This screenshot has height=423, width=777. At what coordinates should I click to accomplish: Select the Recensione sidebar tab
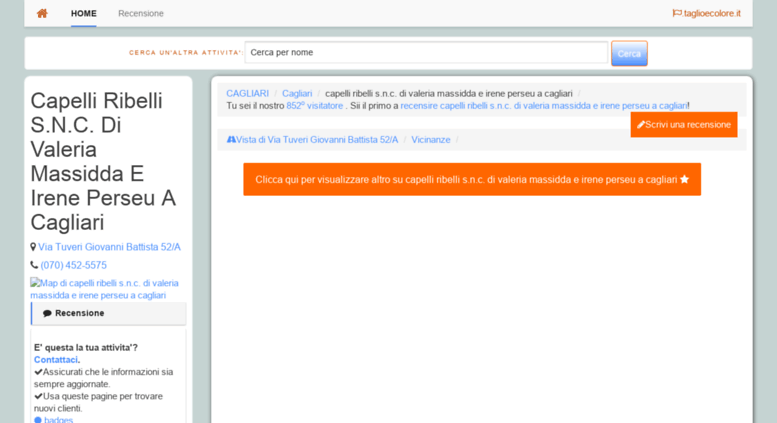coord(109,313)
